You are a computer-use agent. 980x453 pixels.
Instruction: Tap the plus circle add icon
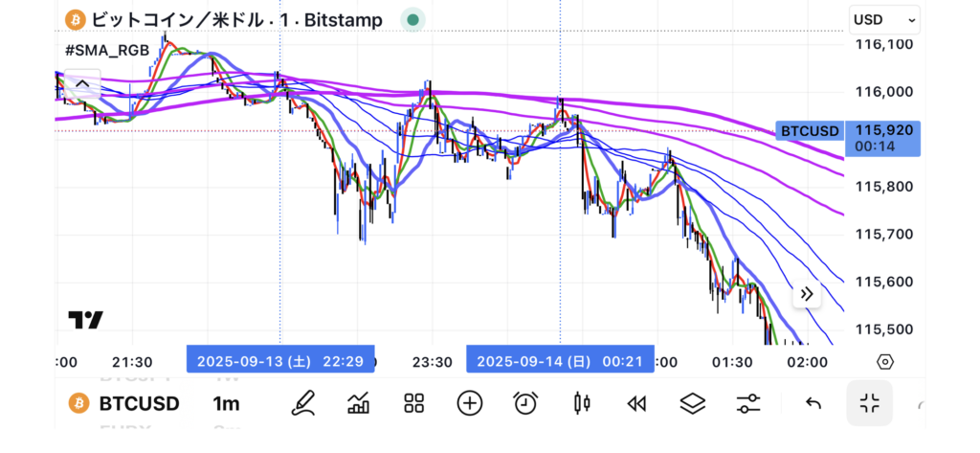point(469,403)
